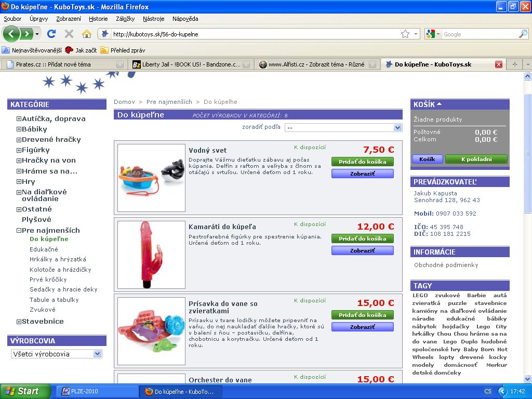Click the search magnifier icon in Google box

point(523,34)
